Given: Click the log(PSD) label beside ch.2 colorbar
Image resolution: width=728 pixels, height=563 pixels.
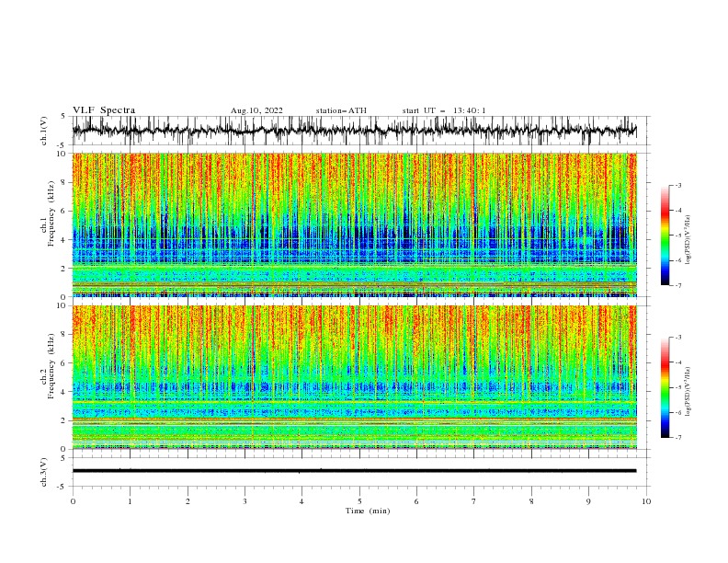Looking at the screenshot, I should pos(688,391).
